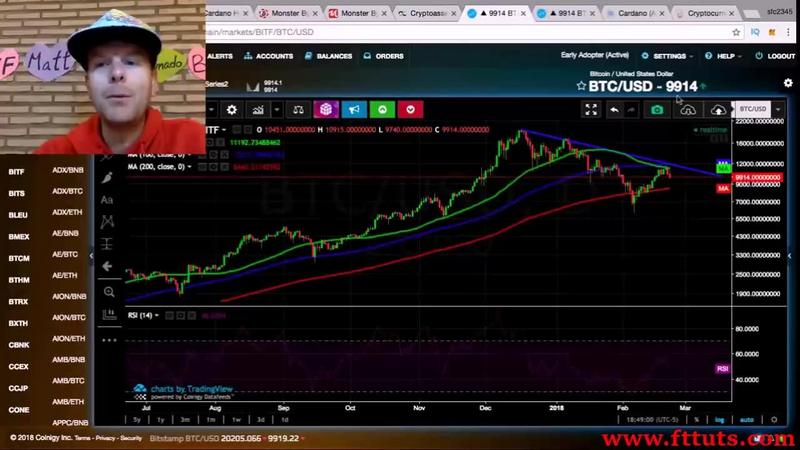Collapse the left markets panel handle
800x450 pixels.
pos(91,256)
